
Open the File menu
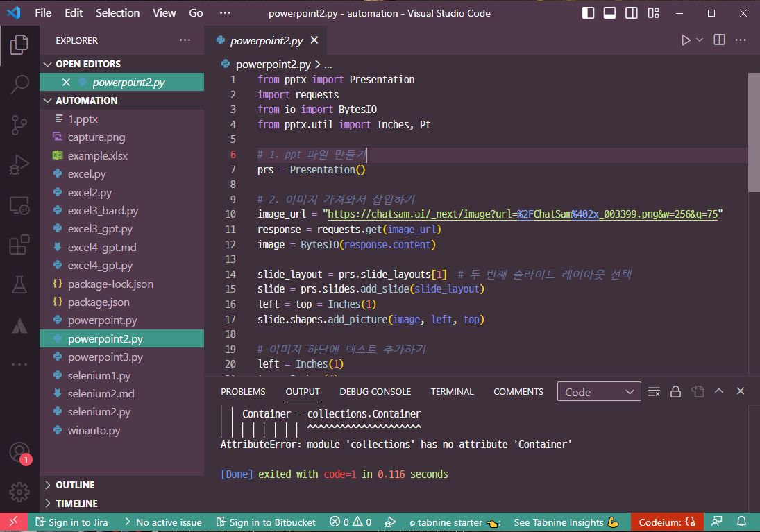[43, 13]
